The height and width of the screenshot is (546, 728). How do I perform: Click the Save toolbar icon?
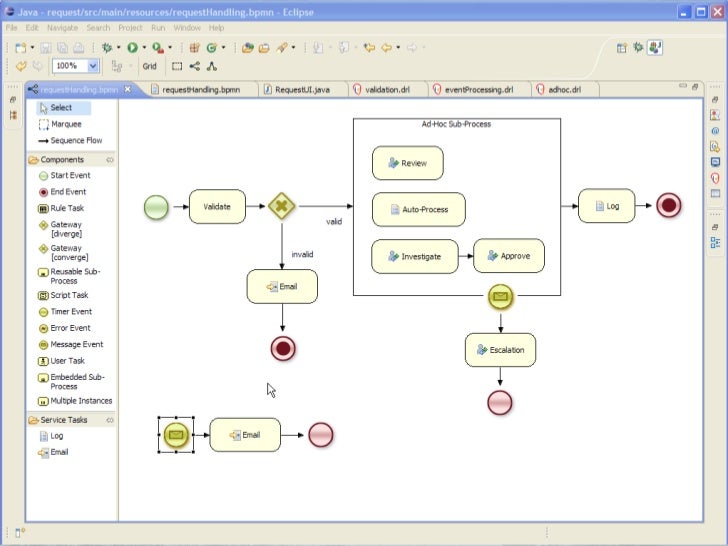coord(46,47)
